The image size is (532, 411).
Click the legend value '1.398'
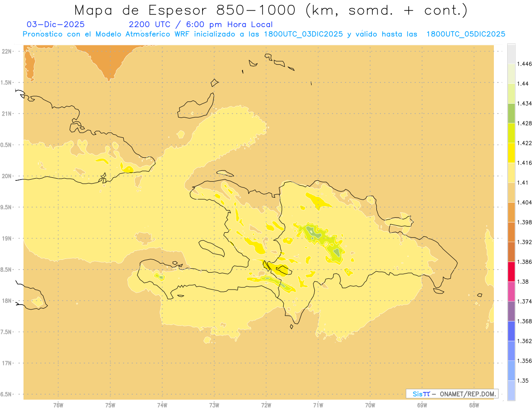point(525,222)
